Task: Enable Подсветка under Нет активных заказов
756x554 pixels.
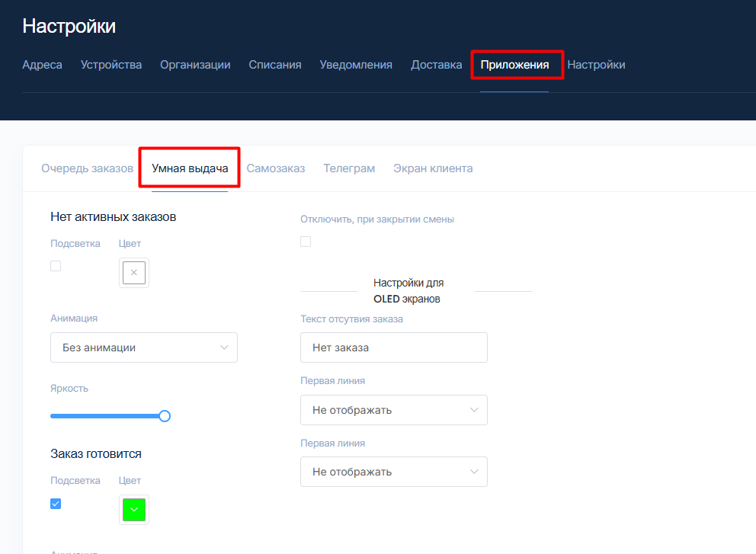Action: 56,266
